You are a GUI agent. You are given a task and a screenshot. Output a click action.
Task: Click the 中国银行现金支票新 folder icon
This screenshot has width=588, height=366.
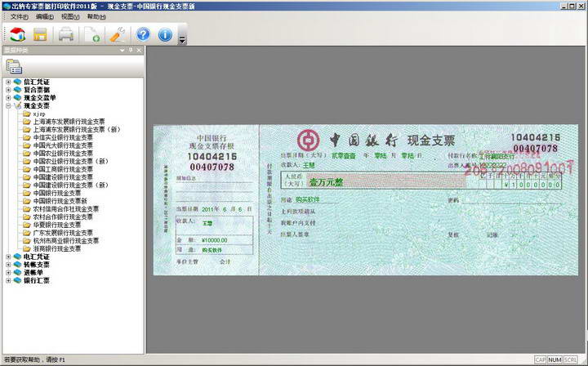26,201
